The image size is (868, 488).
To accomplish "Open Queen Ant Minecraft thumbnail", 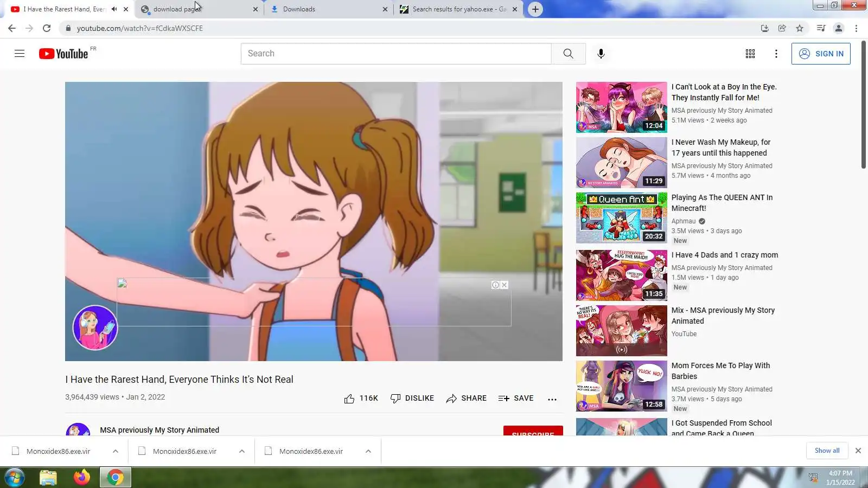I will (x=622, y=218).
